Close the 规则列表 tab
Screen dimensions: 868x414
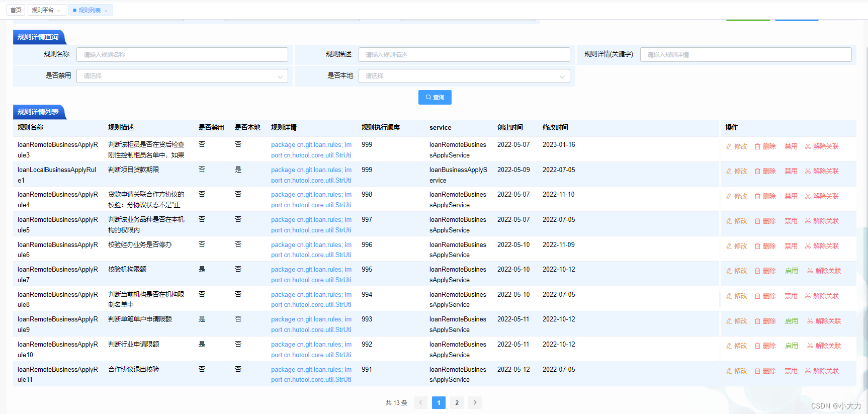coord(106,11)
